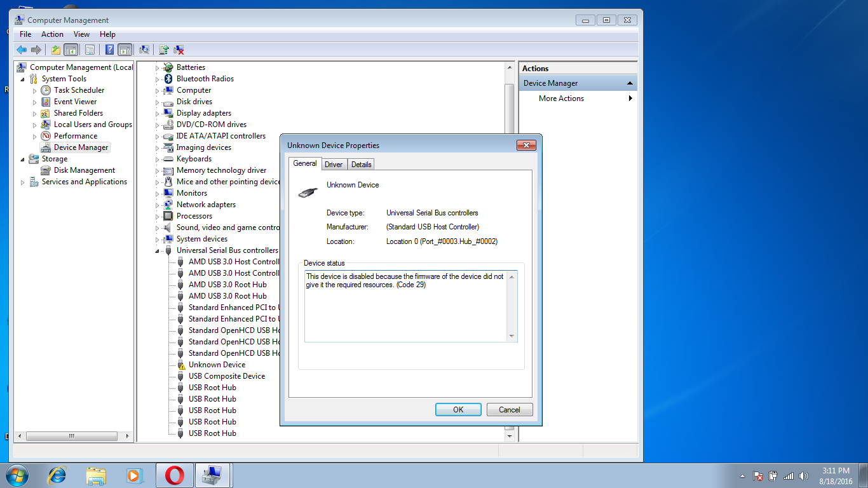The width and height of the screenshot is (868, 488).
Task: Open the Help menu
Action: point(107,34)
